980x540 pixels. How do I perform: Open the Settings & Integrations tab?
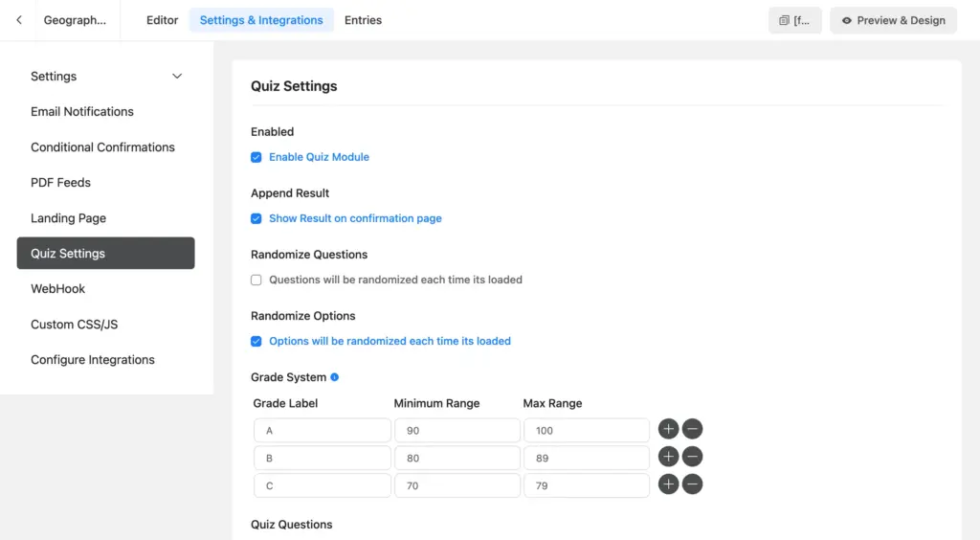261,20
